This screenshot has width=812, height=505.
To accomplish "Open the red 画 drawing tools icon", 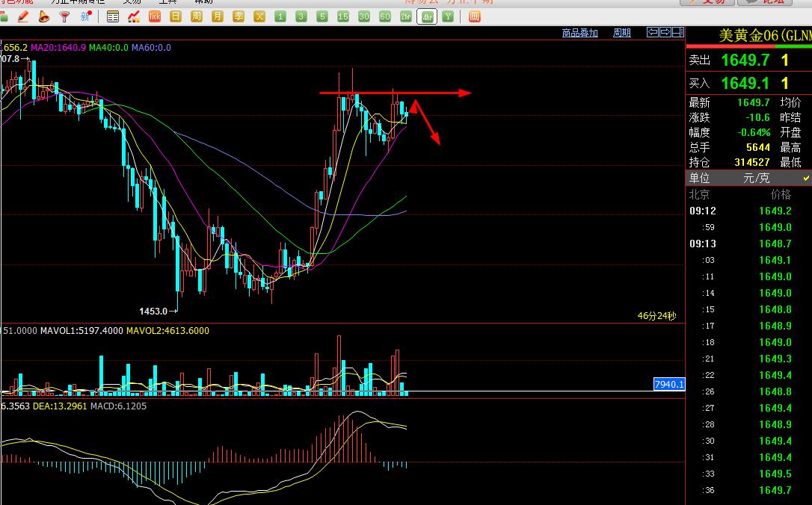I will (474, 16).
